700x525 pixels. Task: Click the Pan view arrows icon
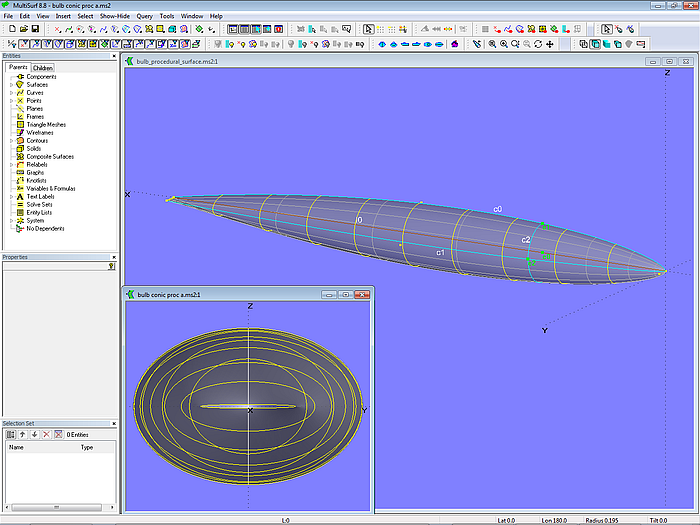[x=550, y=44]
